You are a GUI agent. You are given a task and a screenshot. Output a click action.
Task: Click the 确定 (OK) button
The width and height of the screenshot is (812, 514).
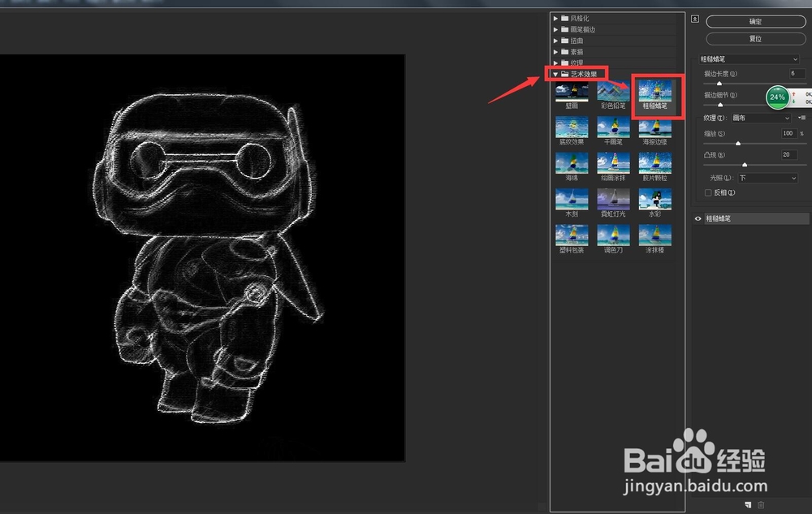click(x=755, y=21)
